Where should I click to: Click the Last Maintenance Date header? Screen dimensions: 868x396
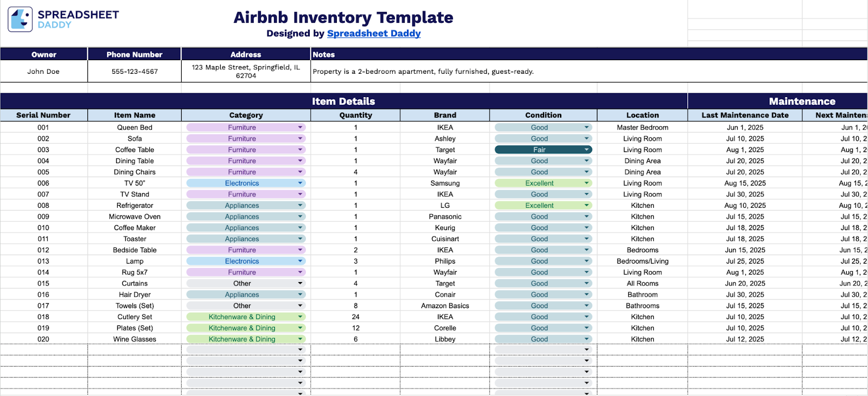click(x=744, y=115)
